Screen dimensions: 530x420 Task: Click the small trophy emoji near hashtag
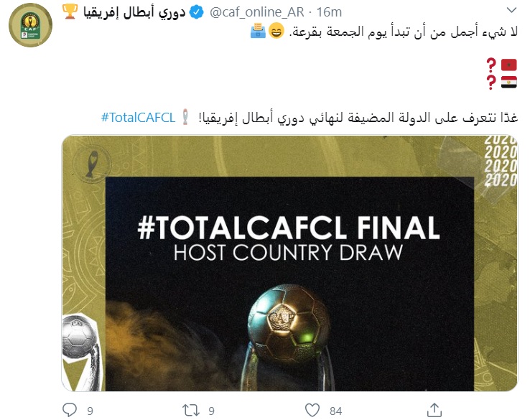click(185, 117)
